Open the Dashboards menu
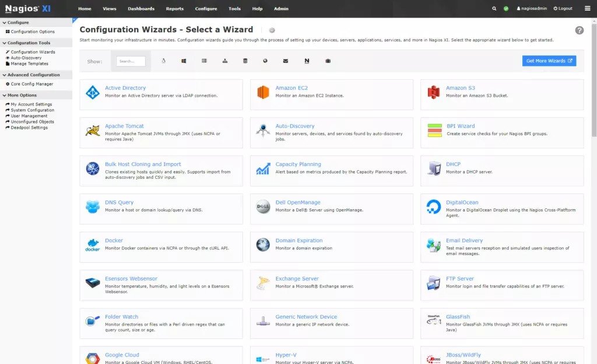Viewport: 597px width, 364px height. [141, 9]
